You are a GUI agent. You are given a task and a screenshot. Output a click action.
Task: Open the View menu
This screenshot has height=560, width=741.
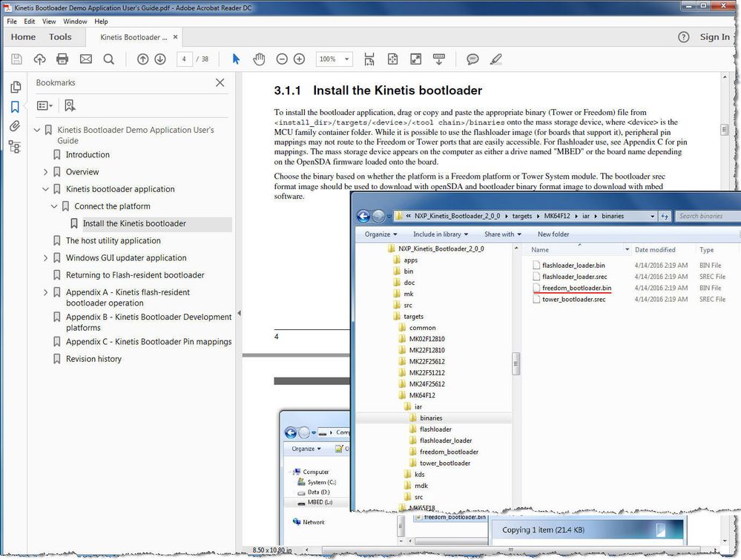pos(49,22)
